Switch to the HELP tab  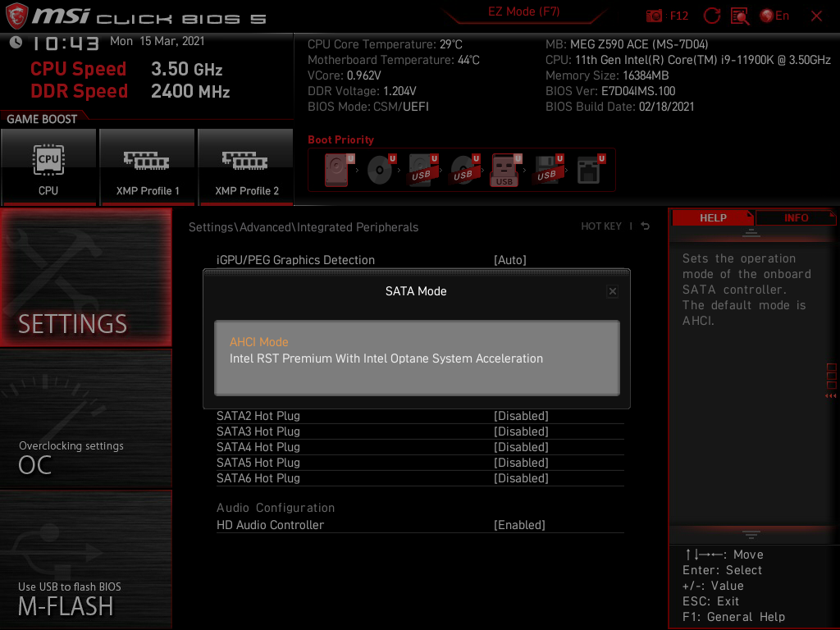point(713,217)
